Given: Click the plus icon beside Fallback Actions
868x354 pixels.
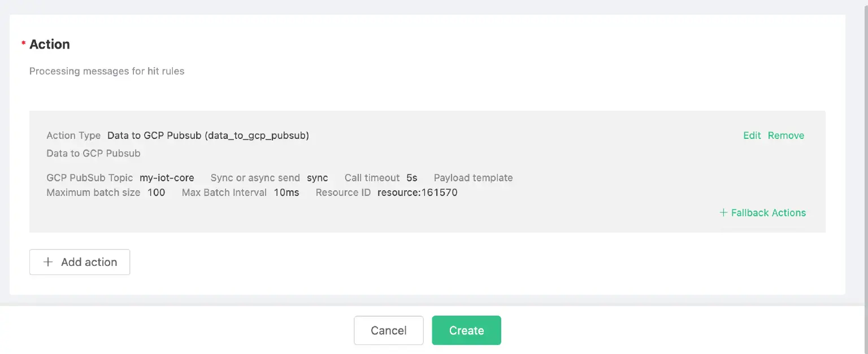Looking at the screenshot, I should (x=723, y=213).
